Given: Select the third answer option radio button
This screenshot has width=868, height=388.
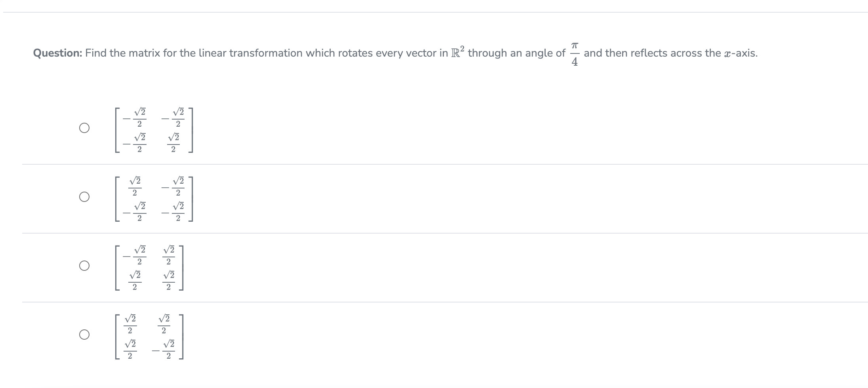Looking at the screenshot, I should pos(84,266).
